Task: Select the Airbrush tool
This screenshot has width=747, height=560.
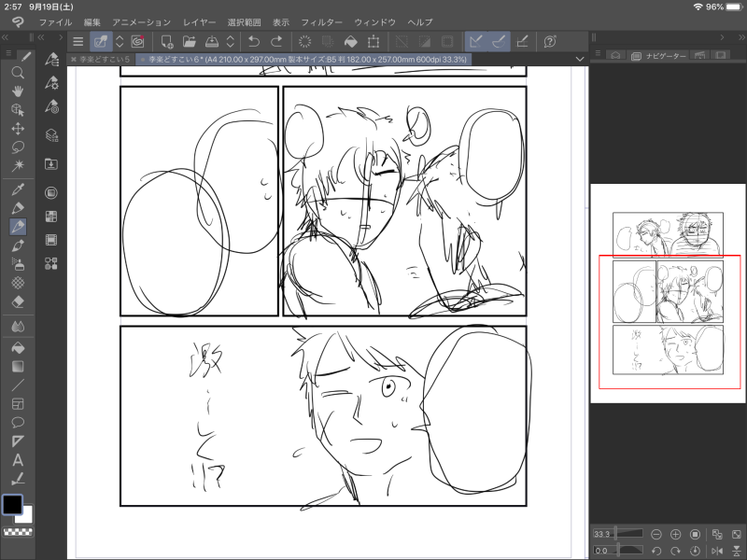Action: point(18,264)
